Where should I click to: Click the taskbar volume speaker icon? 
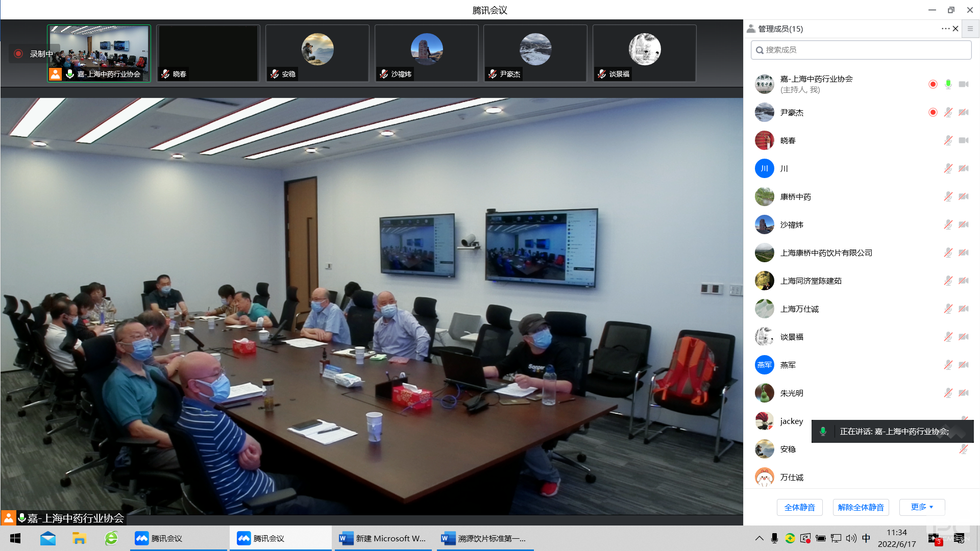[x=850, y=538]
